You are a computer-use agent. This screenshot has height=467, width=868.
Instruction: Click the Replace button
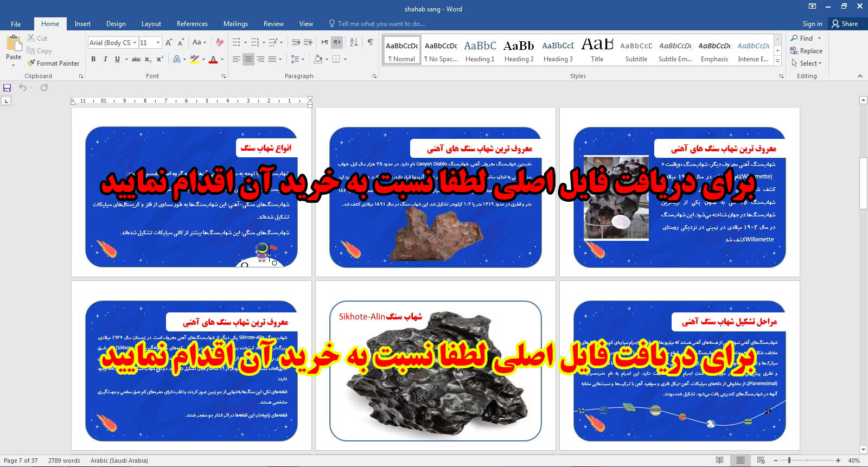(x=806, y=51)
